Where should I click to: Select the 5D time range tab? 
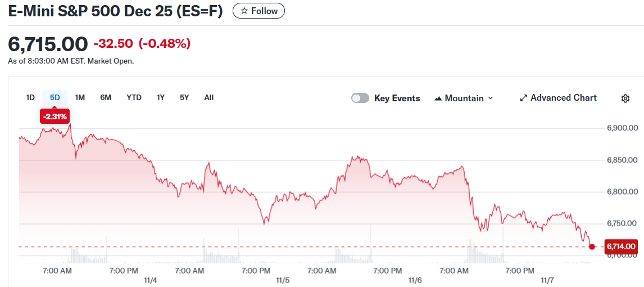tap(55, 97)
